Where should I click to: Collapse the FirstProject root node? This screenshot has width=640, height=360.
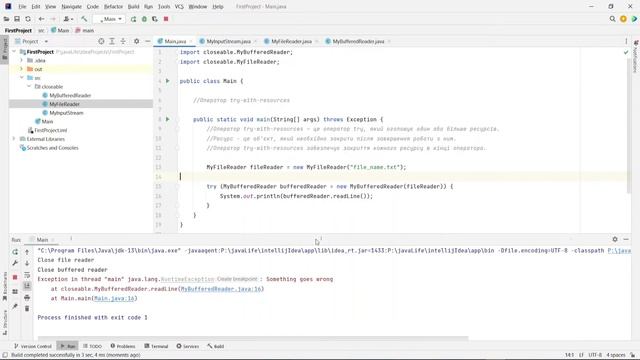pyautogui.click(x=15, y=52)
